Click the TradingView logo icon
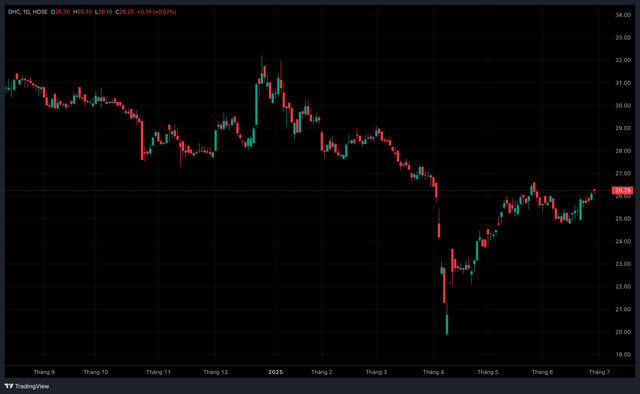Viewport: 640px width, 394px height. pos(9,386)
